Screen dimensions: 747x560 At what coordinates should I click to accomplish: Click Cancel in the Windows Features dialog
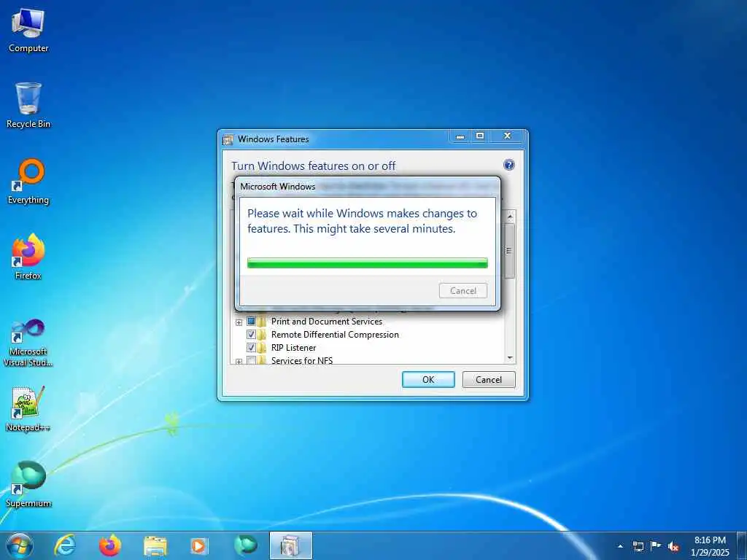click(489, 379)
